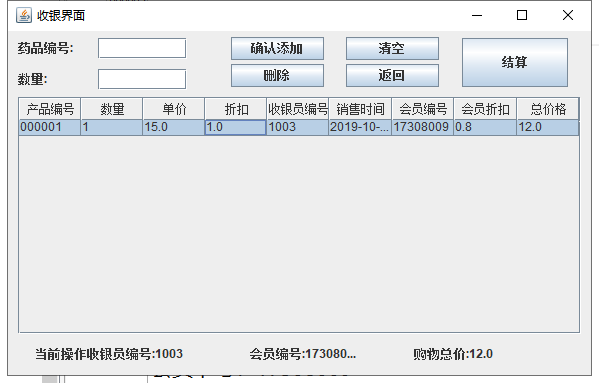Maximize the 收银界面 window
Viewport: 599px width, 383px height.
point(522,15)
